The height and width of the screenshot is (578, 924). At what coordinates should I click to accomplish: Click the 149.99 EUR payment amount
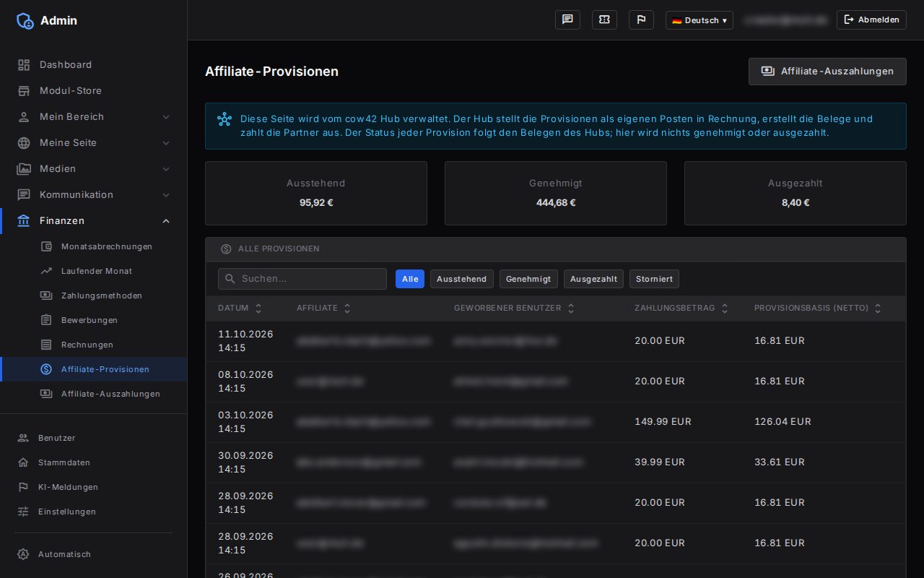pos(663,421)
